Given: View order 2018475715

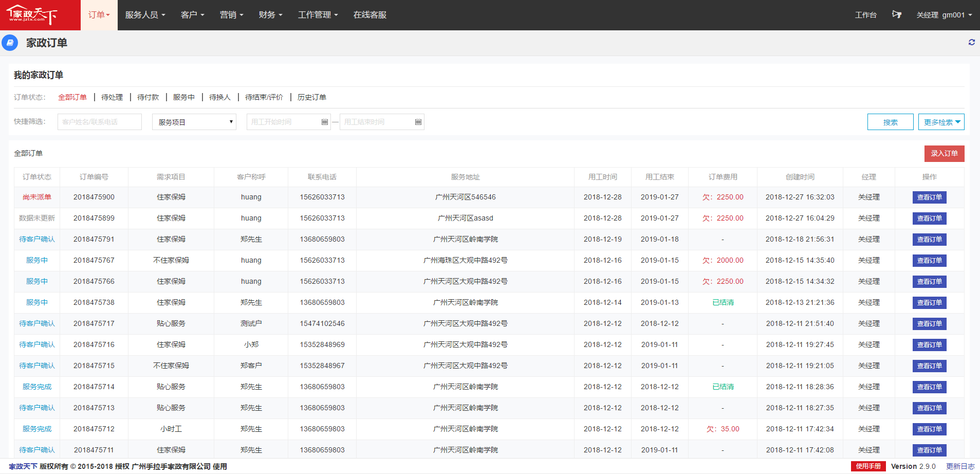Looking at the screenshot, I should pos(930,366).
